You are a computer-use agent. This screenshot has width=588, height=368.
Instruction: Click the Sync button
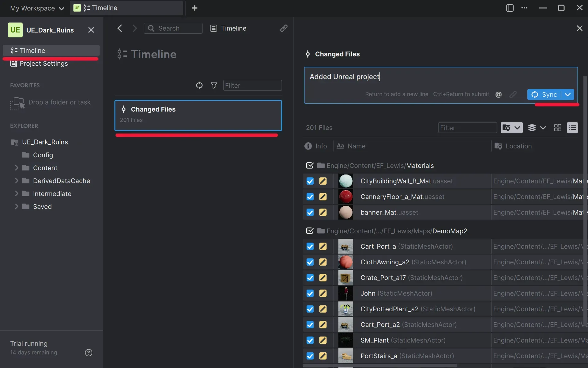pos(545,94)
